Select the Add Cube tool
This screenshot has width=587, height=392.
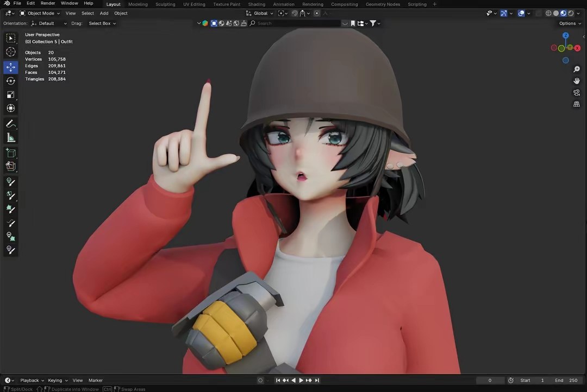coord(10,153)
